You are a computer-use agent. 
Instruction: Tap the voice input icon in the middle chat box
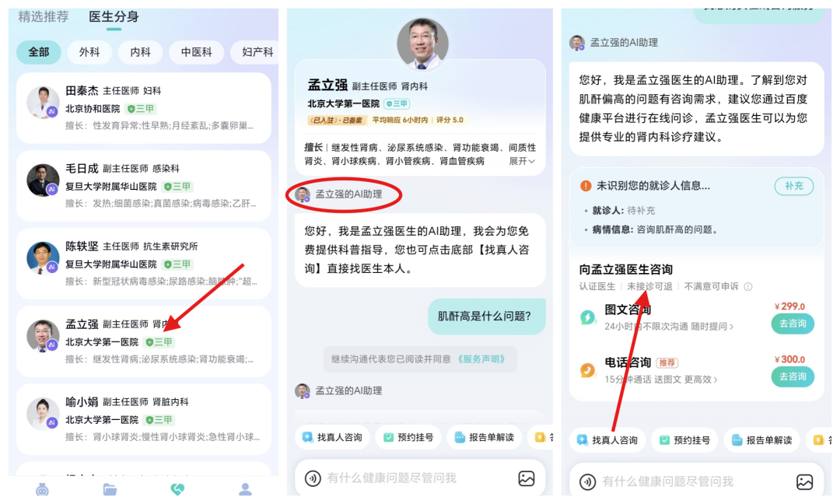pos(313,478)
